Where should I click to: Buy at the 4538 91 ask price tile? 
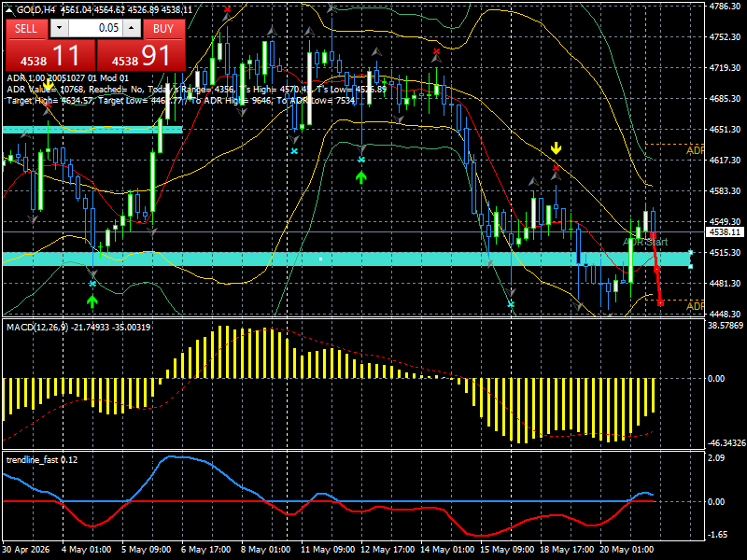click(x=141, y=55)
